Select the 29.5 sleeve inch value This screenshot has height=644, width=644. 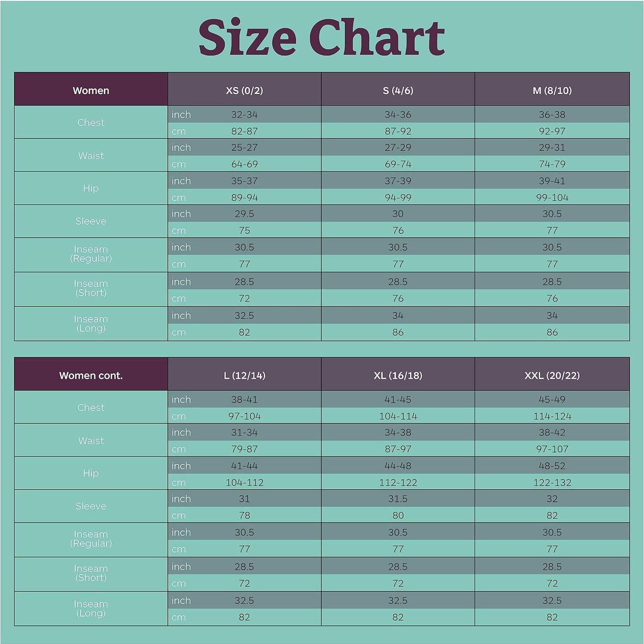point(244,214)
